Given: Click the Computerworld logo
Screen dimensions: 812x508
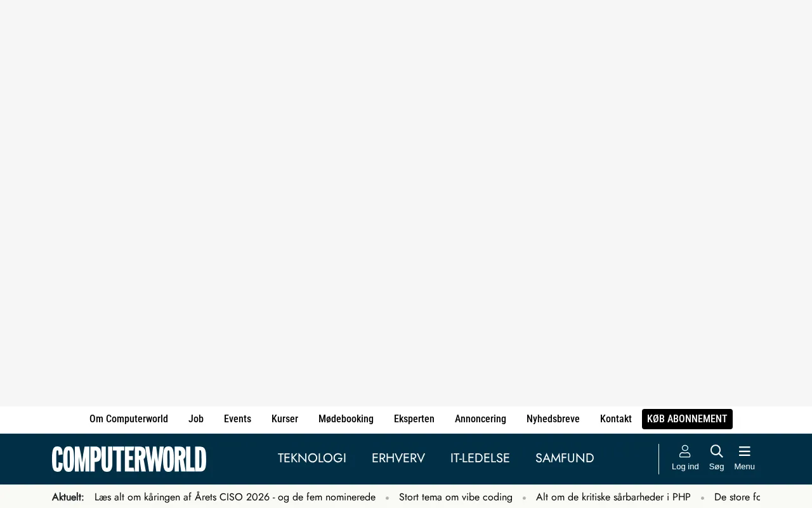Looking at the screenshot, I should 129,459.
